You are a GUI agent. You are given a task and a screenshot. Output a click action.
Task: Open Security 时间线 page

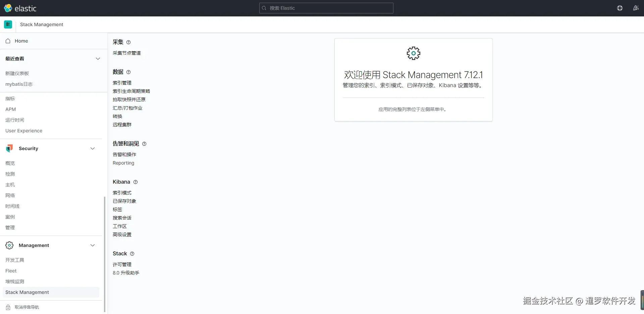12,206
